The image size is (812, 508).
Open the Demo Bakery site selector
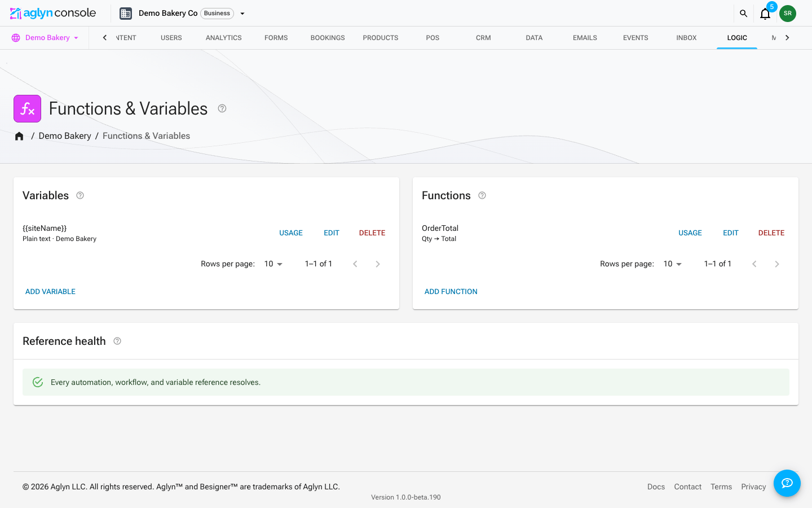point(45,38)
